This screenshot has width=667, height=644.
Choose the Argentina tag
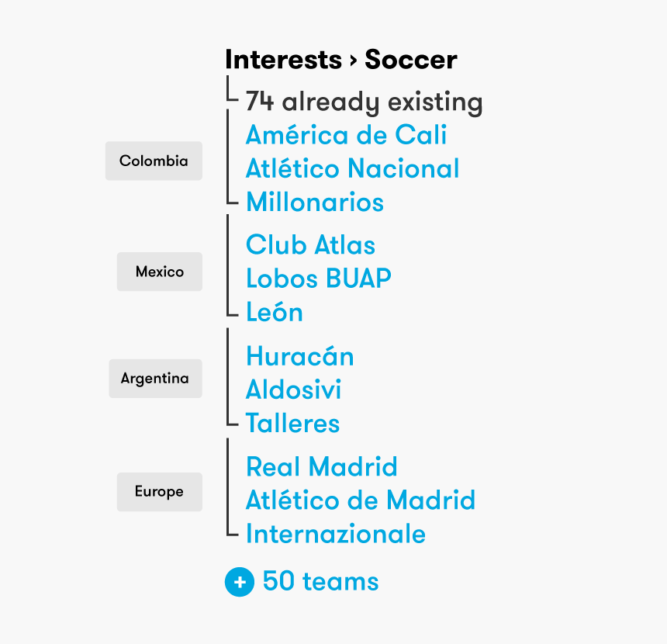tap(155, 379)
